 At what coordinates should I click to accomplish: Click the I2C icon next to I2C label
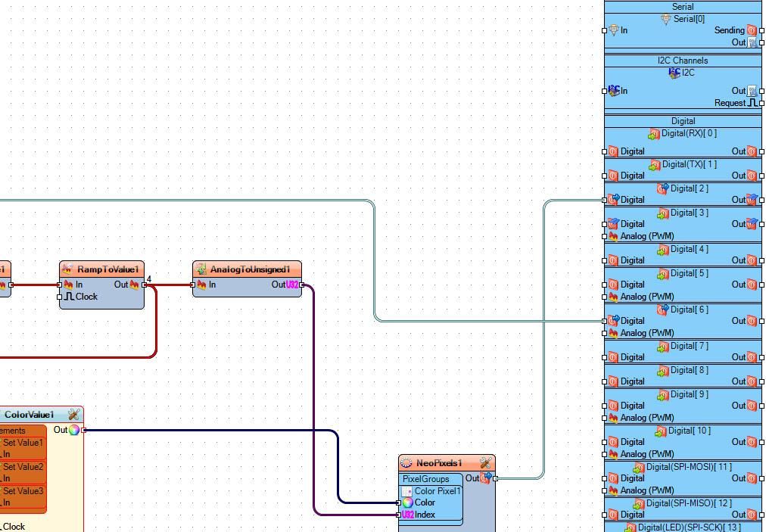pos(674,73)
